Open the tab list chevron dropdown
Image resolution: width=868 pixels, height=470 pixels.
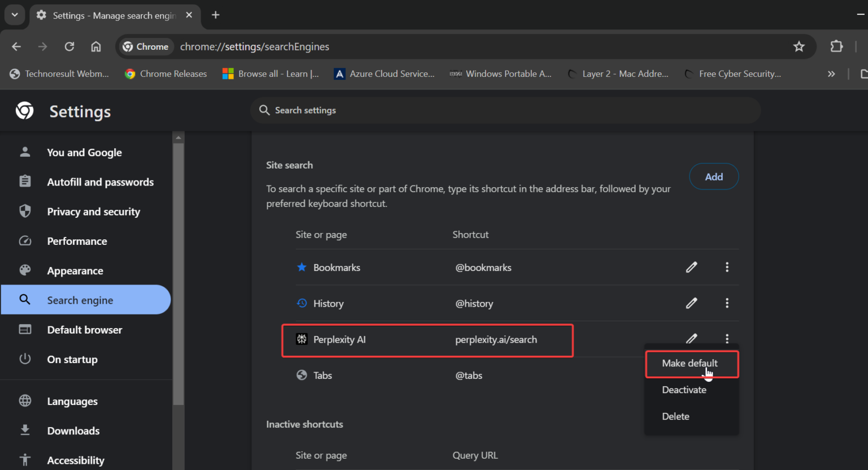click(x=15, y=15)
